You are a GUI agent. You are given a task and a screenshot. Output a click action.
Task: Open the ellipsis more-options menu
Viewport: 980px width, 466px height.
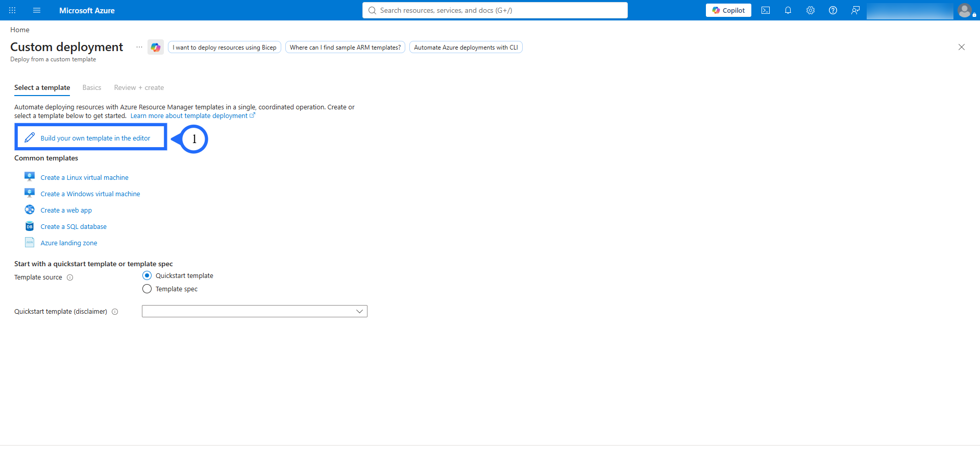pyautogui.click(x=139, y=48)
